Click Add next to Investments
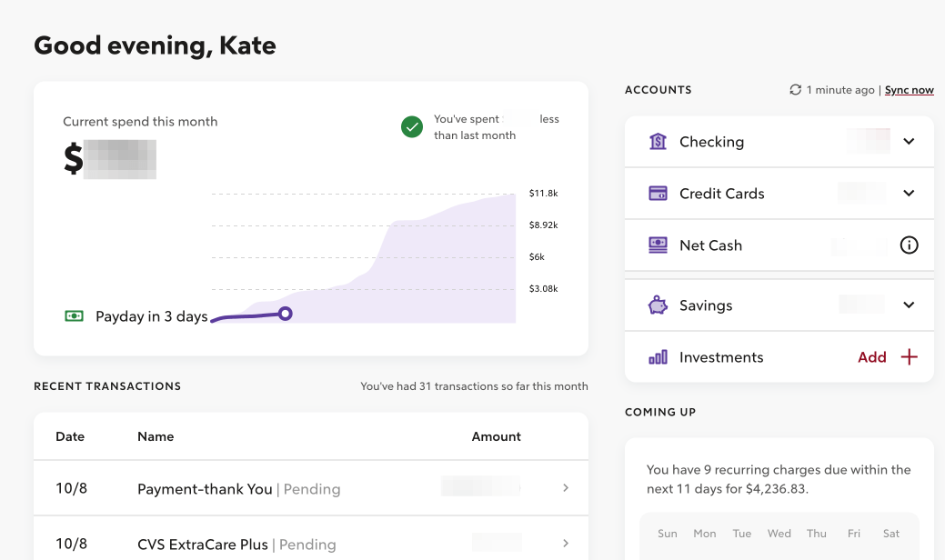 [x=872, y=357]
